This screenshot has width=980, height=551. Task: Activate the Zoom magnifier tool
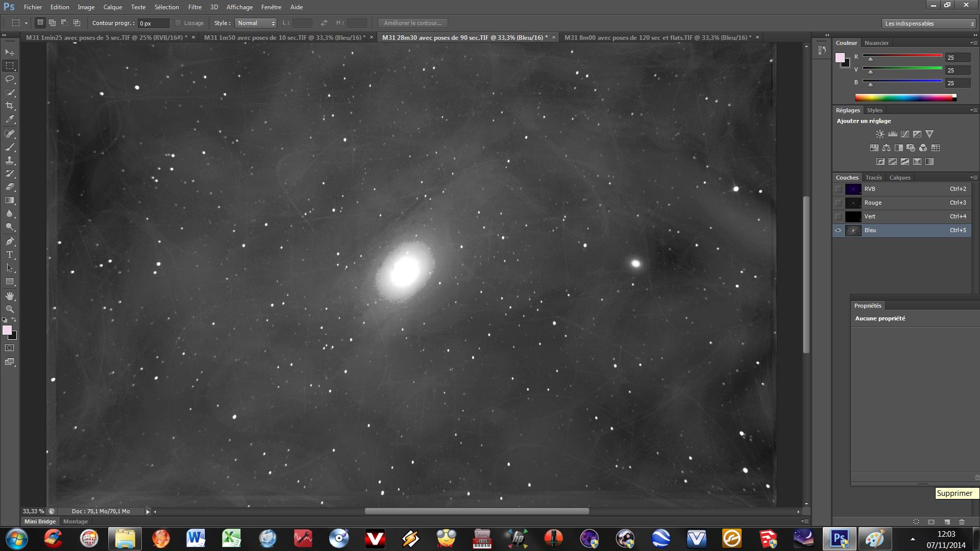pos(10,309)
